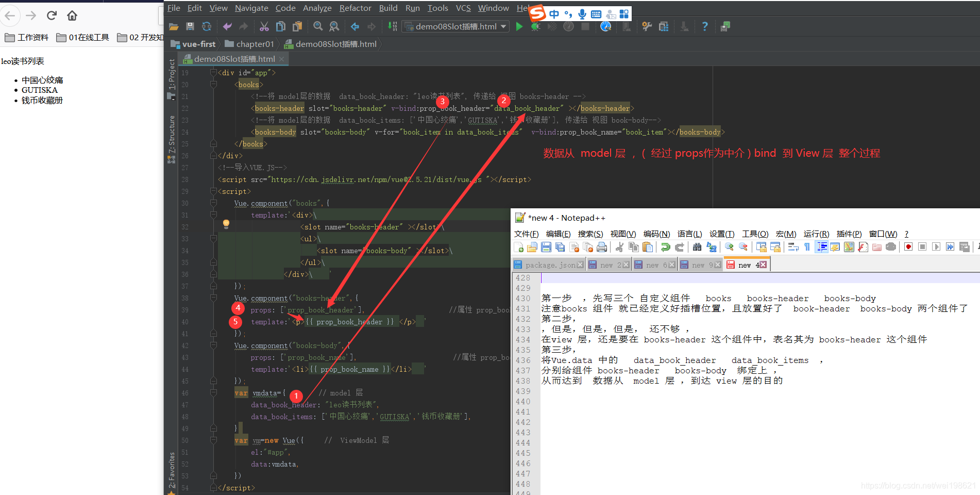Click the Notepad++ macro playback icon
Image resolution: width=980 pixels, height=495 pixels.
936,247
